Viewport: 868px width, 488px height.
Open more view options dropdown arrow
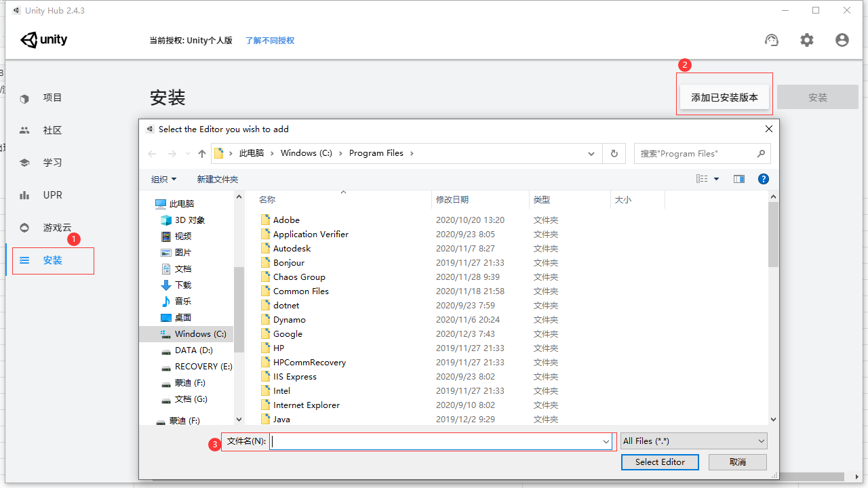(x=717, y=180)
